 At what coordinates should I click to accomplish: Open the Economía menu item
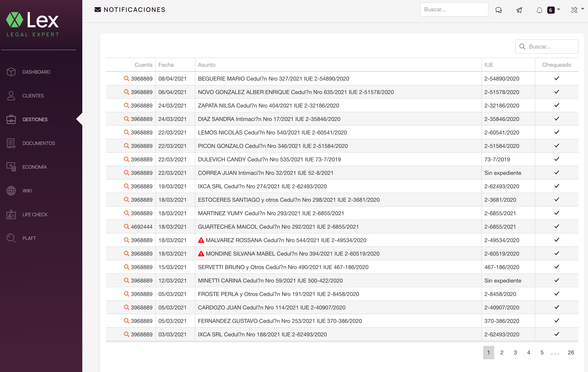point(35,167)
